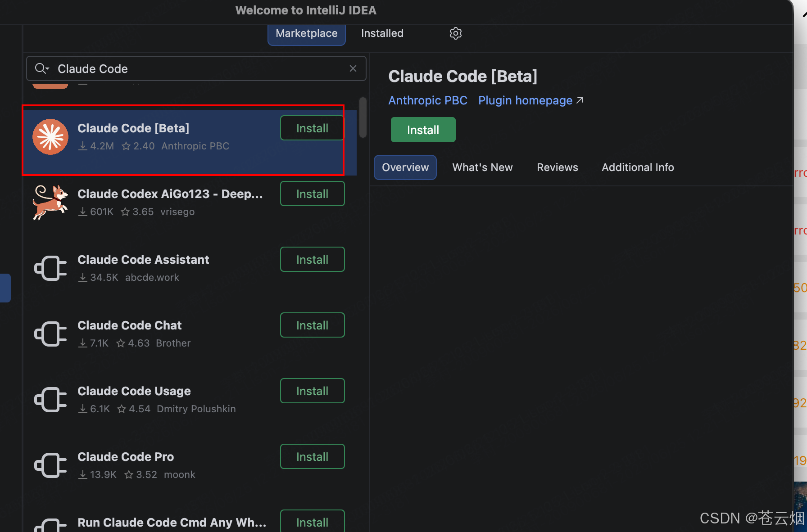
Task: Click the Welcome to IntelliJ IDEA title
Action: (x=306, y=10)
